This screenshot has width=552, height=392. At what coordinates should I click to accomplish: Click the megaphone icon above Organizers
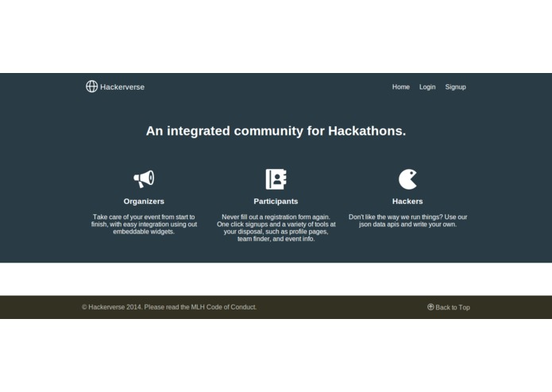[144, 179]
